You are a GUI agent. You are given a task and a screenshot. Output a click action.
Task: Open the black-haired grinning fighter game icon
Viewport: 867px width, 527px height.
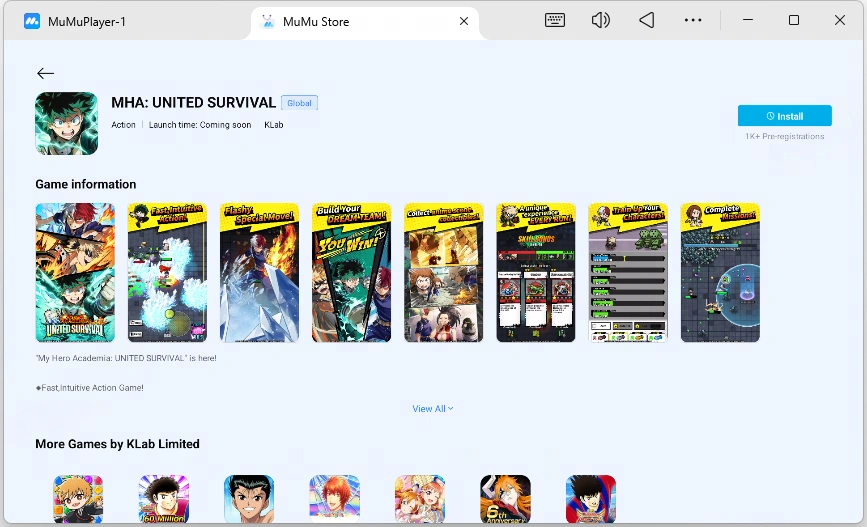(249, 499)
